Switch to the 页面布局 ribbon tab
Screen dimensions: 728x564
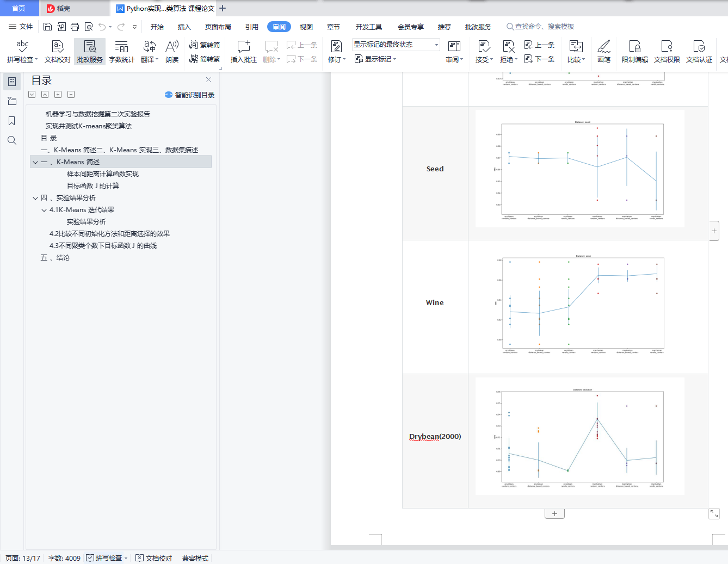[x=218, y=27]
